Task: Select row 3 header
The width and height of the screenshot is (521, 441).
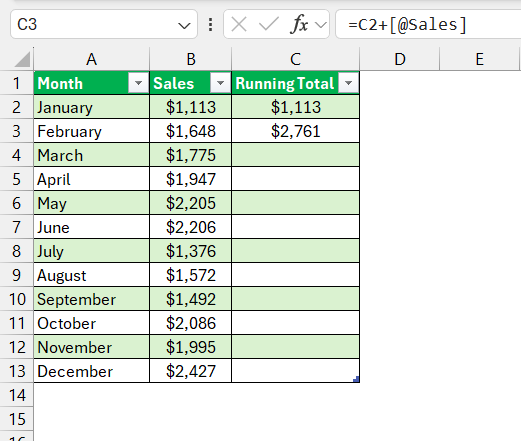Action: point(17,131)
